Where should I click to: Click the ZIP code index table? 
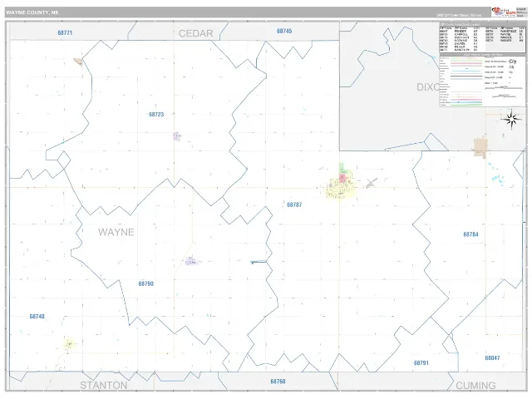[x=482, y=37]
